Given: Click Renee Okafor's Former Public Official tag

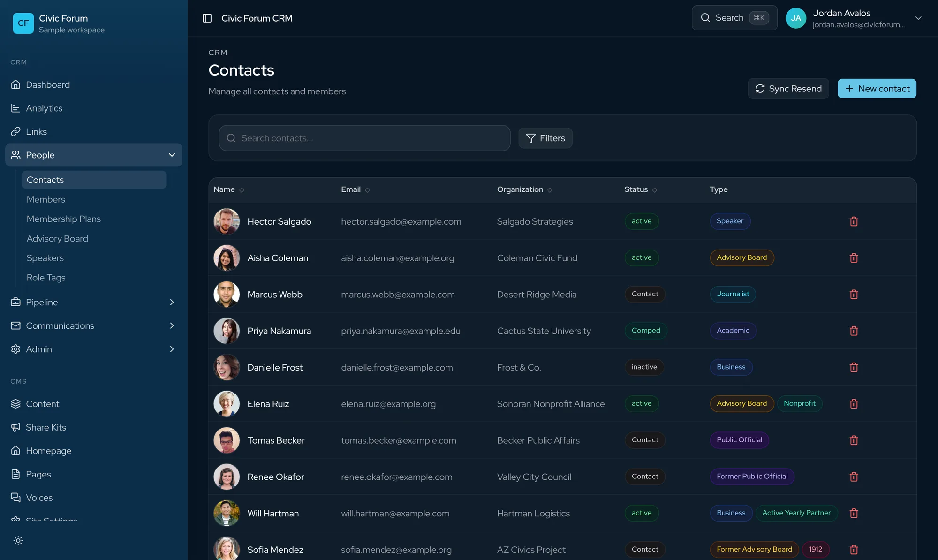Looking at the screenshot, I should point(752,477).
